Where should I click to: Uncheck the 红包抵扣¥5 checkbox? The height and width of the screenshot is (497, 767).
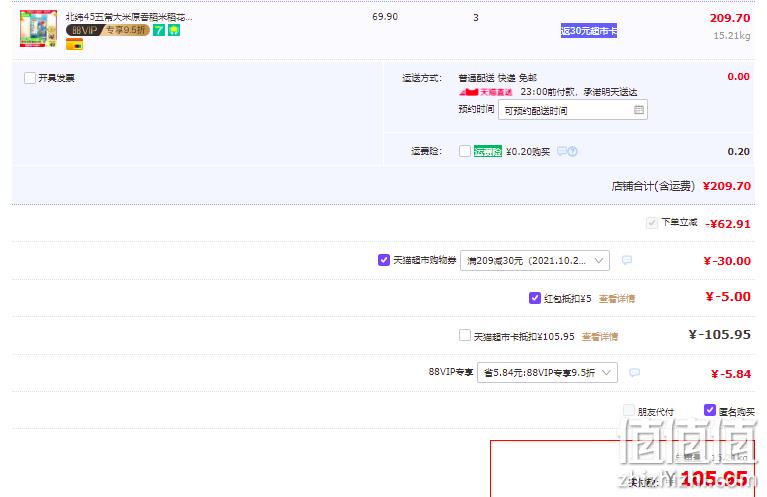(535, 298)
